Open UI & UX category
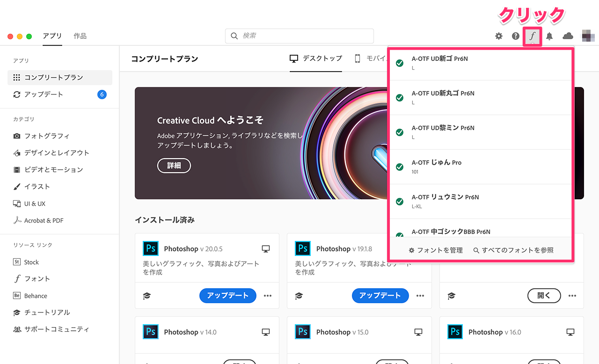The image size is (599, 364). 29,204
